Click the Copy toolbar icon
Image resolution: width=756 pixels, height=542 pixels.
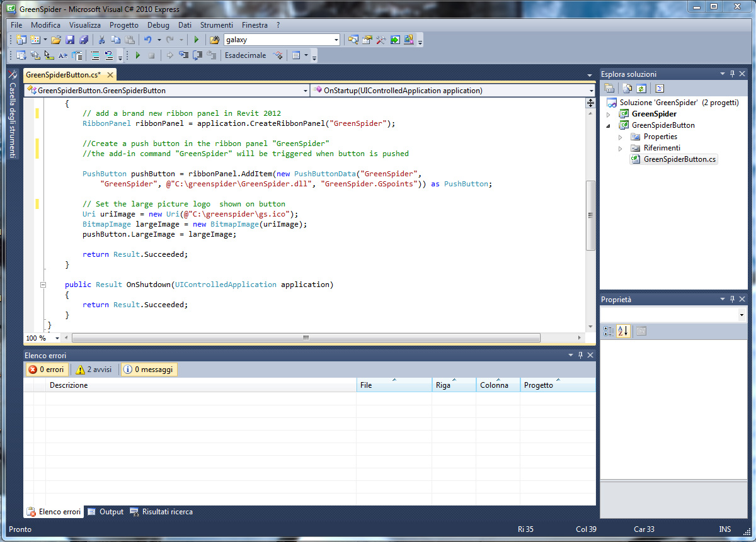point(115,40)
